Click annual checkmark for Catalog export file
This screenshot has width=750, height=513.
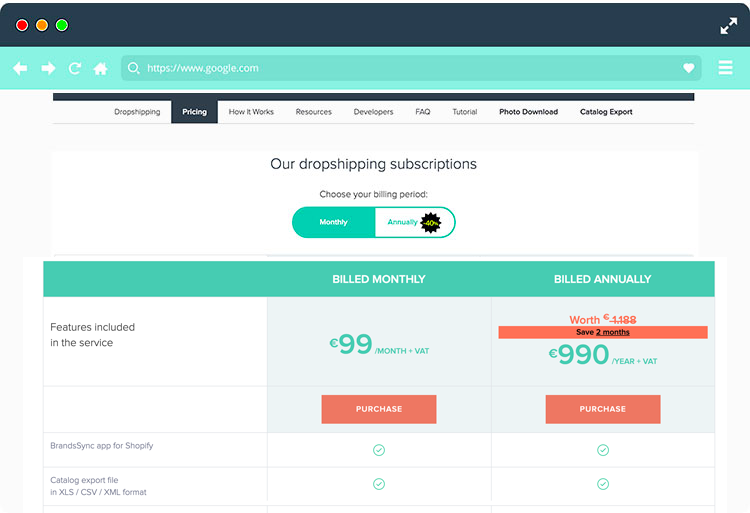pos(603,484)
